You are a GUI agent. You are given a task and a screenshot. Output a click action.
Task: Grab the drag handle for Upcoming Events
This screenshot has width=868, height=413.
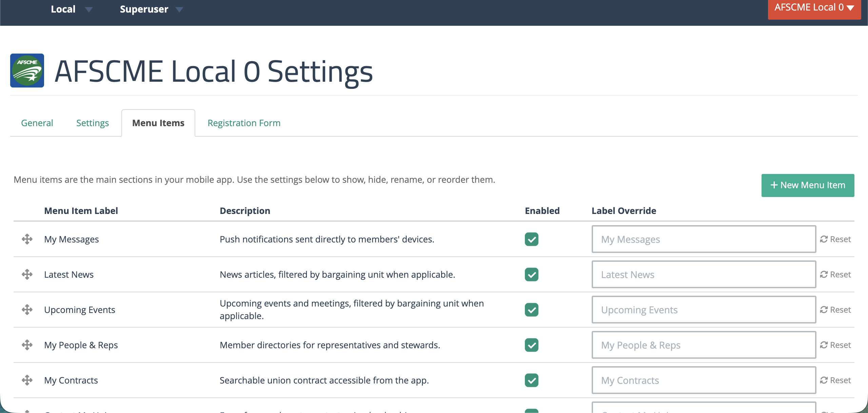pos(27,310)
